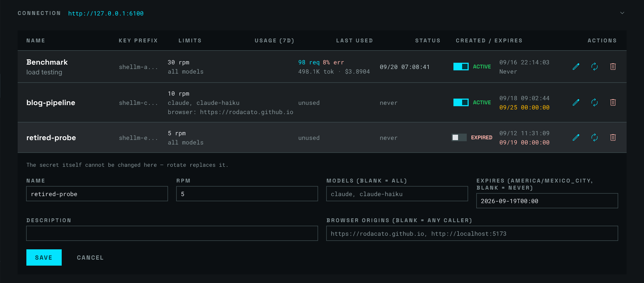Click the 498.1K tok usage detail
Screen dimensions: 644x283
[x=316, y=71]
